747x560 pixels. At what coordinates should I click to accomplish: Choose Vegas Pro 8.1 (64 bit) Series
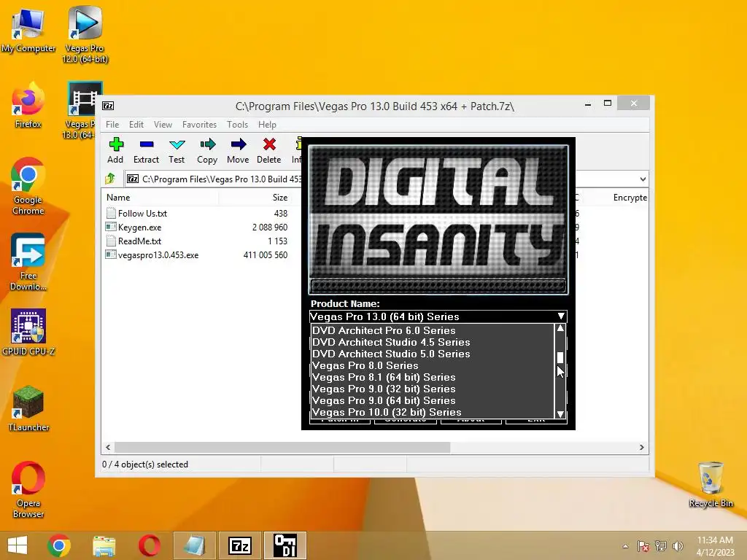click(x=384, y=377)
